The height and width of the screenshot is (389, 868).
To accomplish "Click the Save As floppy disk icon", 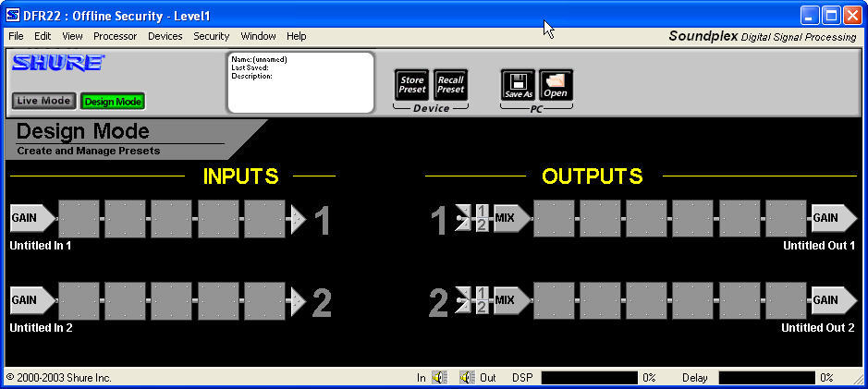I will click(x=519, y=85).
